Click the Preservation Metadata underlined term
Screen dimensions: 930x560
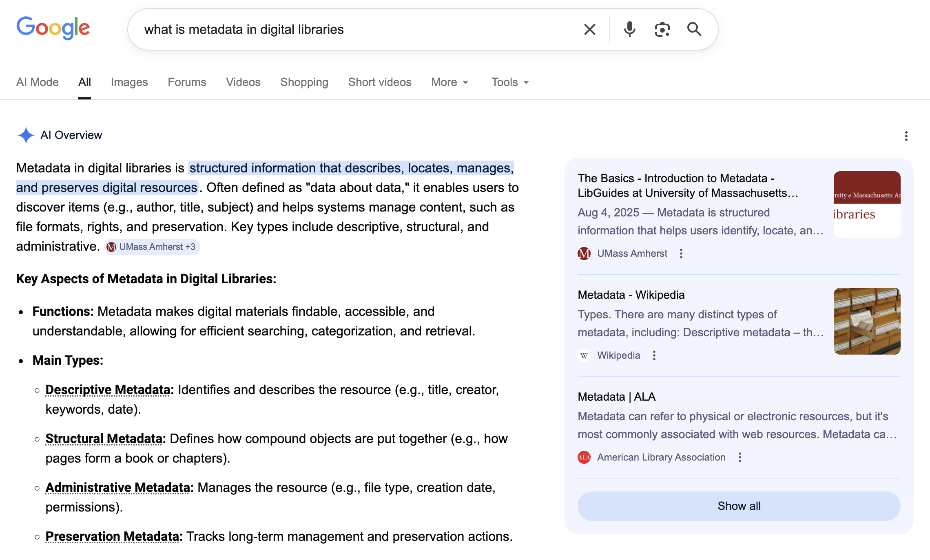pyautogui.click(x=112, y=536)
